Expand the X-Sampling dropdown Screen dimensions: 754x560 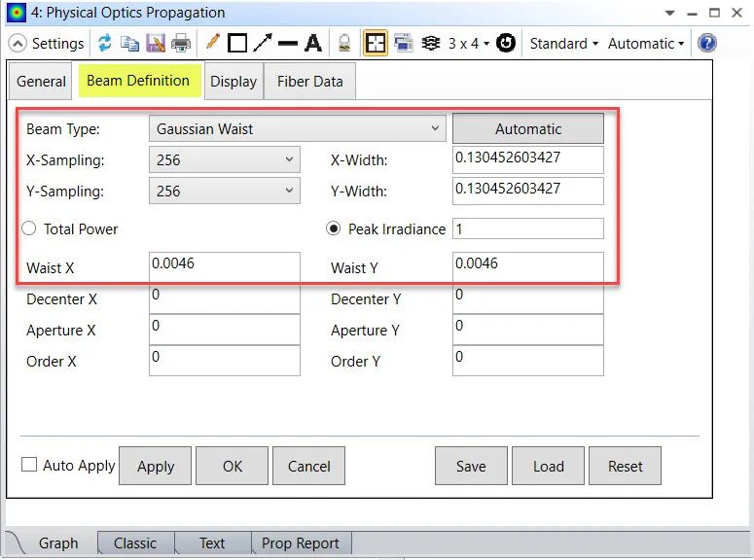224,159
